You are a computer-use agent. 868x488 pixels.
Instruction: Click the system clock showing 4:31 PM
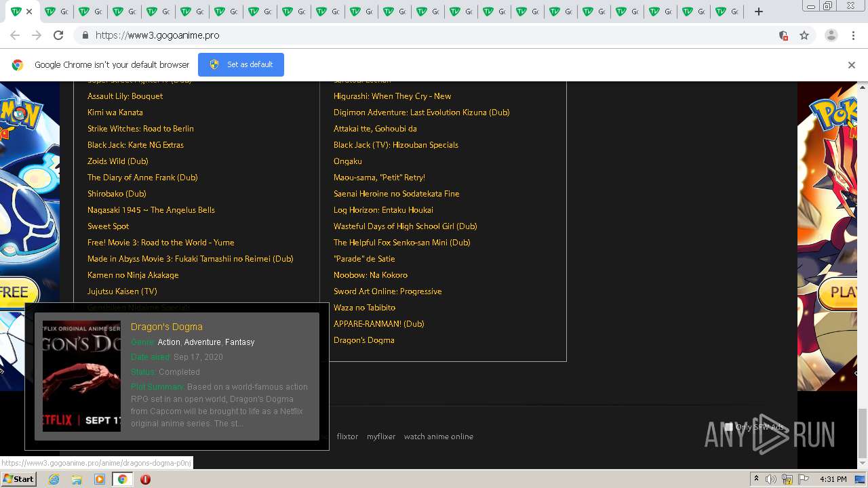pyautogui.click(x=833, y=479)
